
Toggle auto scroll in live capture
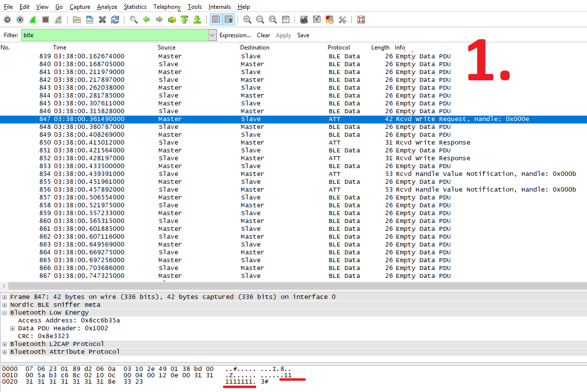(229, 20)
